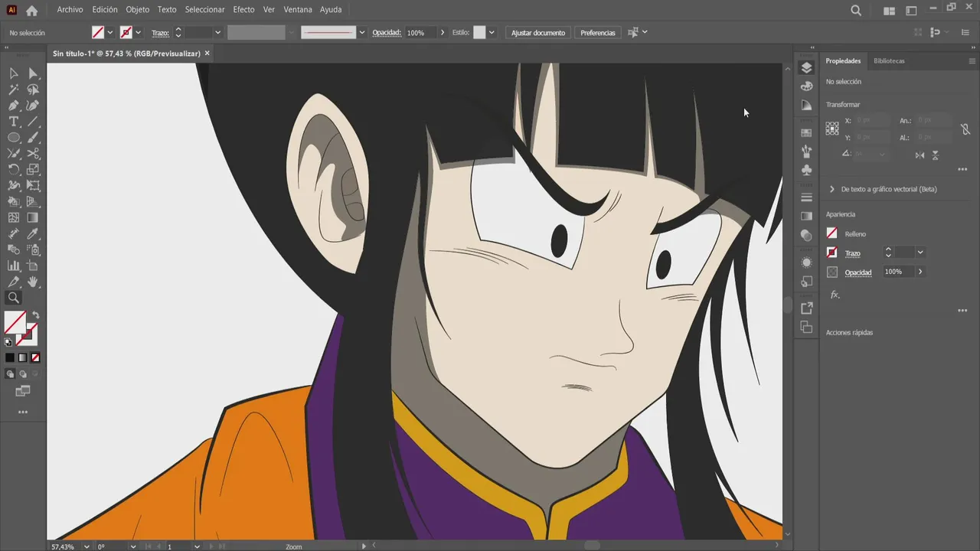Viewport: 980px width, 551px height.
Task: Set paint mode to Gradient
Action: pyautogui.click(x=22, y=357)
